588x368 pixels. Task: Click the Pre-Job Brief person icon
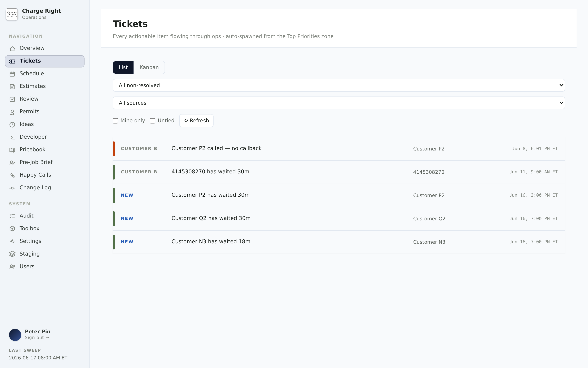pyautogui.click(x=12, y=163)
